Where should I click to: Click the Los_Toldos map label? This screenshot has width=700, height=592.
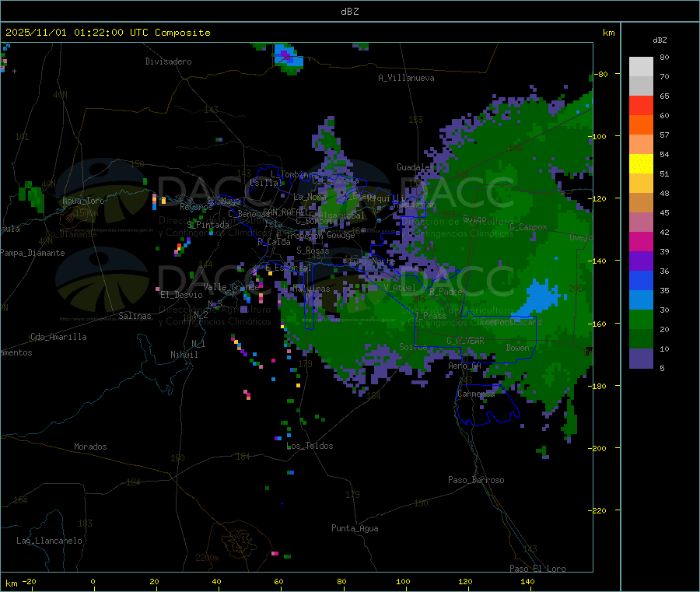pyautogui.click(x=310, y=446)
